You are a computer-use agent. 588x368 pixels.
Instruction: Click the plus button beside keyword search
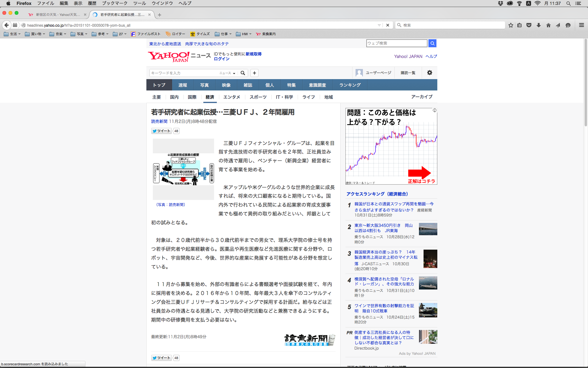coord(254,73)
